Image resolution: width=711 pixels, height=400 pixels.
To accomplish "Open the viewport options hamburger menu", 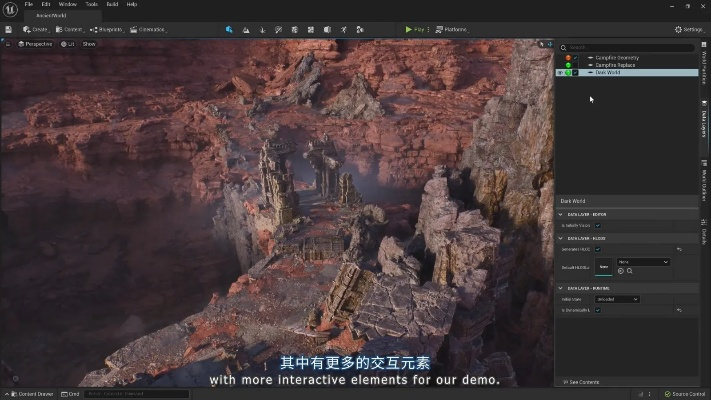I will [8, 44].
